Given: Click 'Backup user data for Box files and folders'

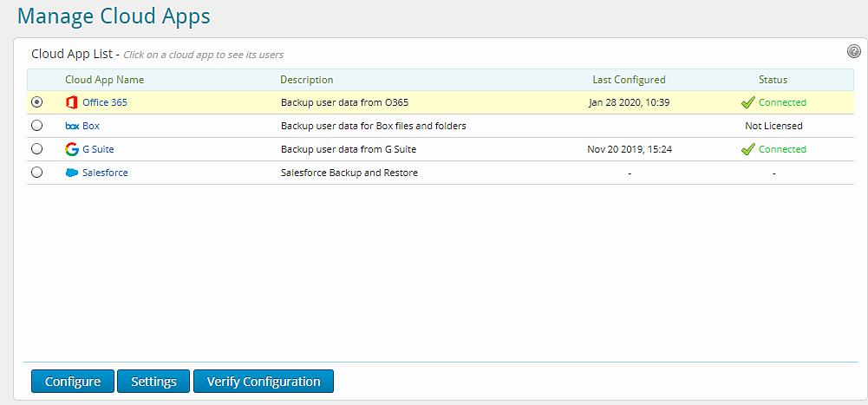Looking at the screenshot, I should [373, 126].
